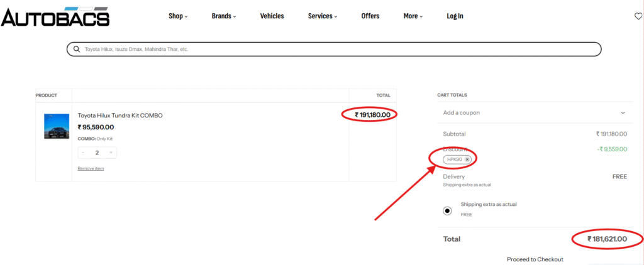Click the Delivery FREE value
The height and width of the screenshot is (265, 644).
[619, 176]
